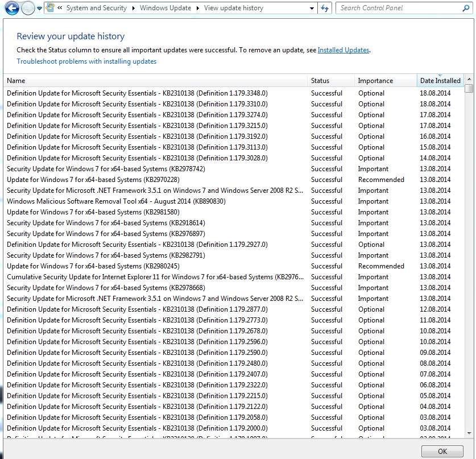
Task: Select Update for Windows 7 KB2970228 row
Action: pyautogui.click(x=234, y=180)
